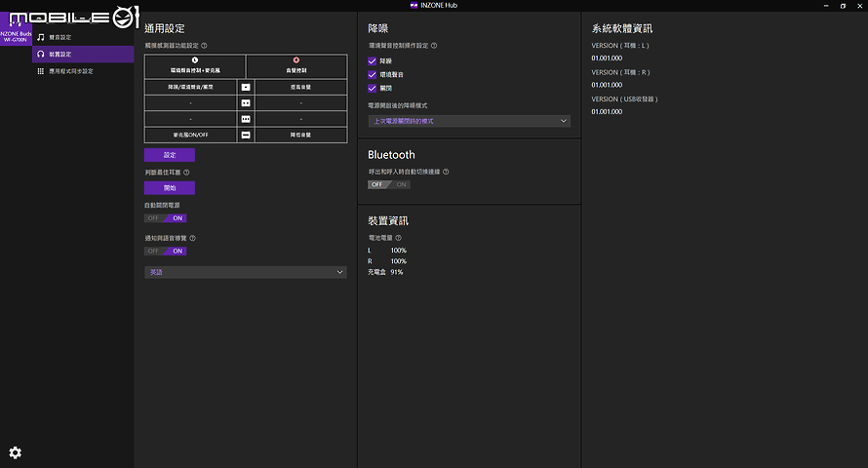Screen dimensions: 868x468
Task: Turn on Bluetooth auto-switch connection toggle
Action: (389, 185)
